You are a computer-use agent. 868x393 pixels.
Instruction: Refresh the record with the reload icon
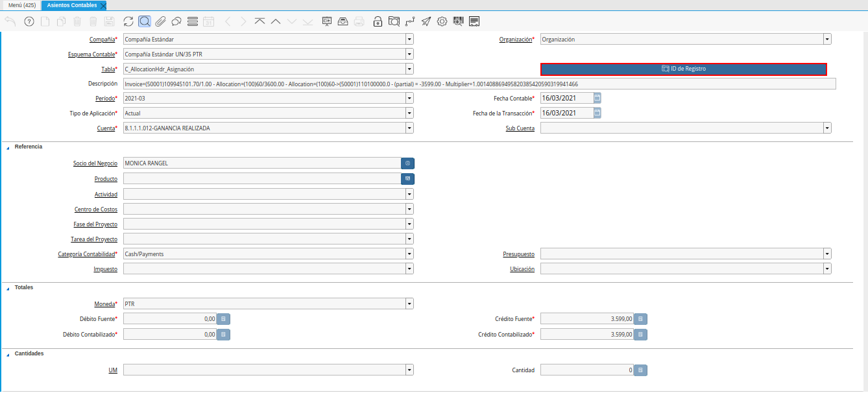128,21
